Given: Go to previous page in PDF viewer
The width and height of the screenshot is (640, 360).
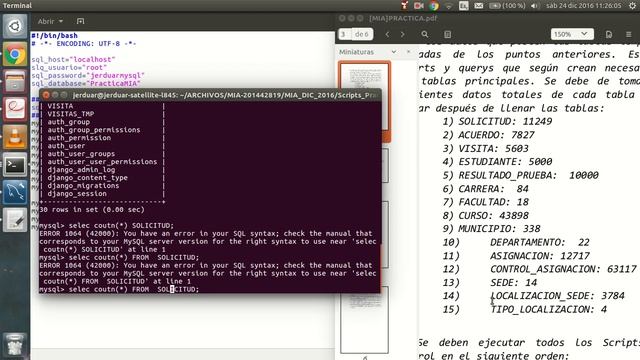Looking at the screenshot, I should (x=387, y=35).
